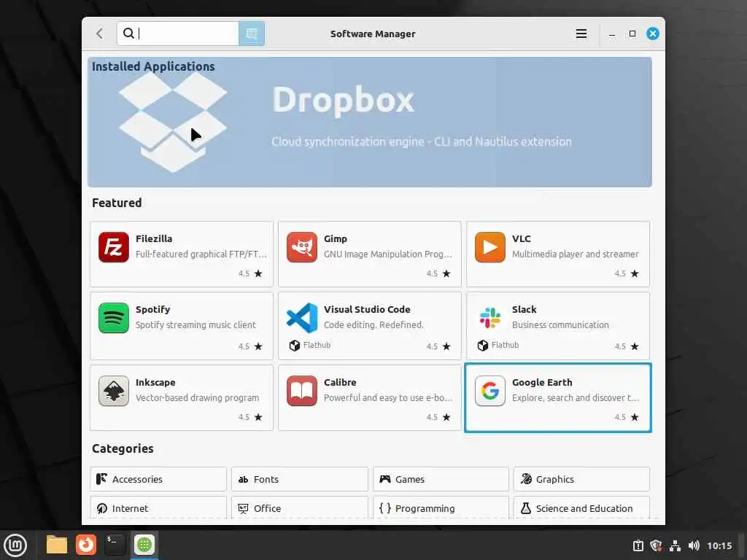
Task: Click the Inkscape 4.5 star rating
Action: point(251,417)
